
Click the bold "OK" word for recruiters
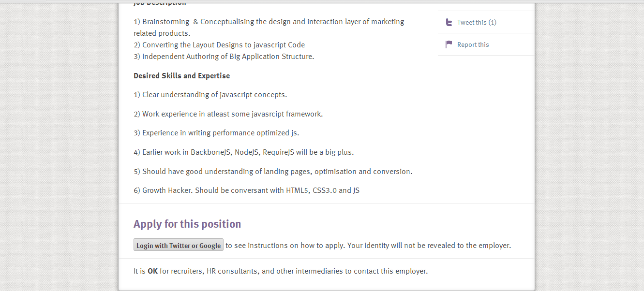click(152, 271)
